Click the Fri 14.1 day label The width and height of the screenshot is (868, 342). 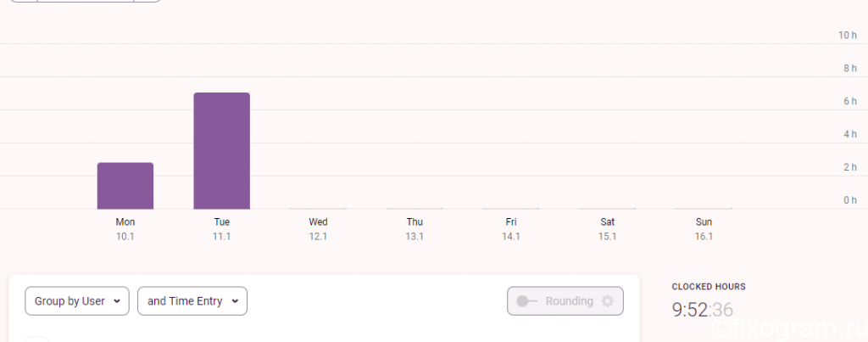pyautogui.click(x=511, y=229)
